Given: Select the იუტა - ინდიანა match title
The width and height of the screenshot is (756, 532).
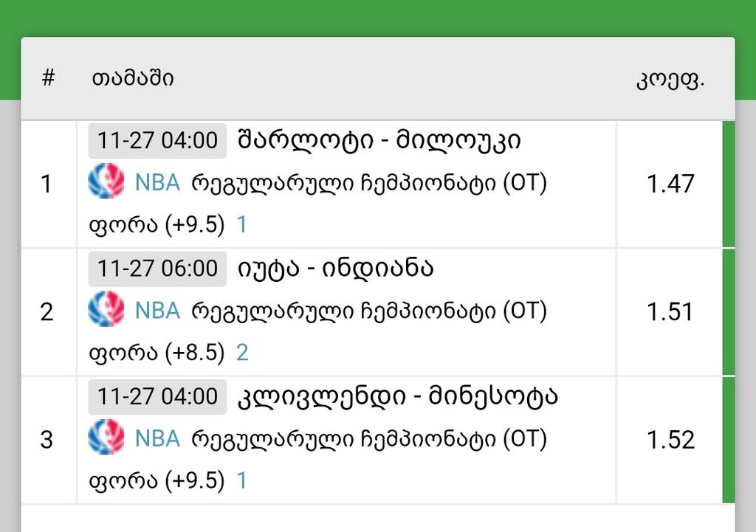Looking at the screenshot, I should coord(335,268).
